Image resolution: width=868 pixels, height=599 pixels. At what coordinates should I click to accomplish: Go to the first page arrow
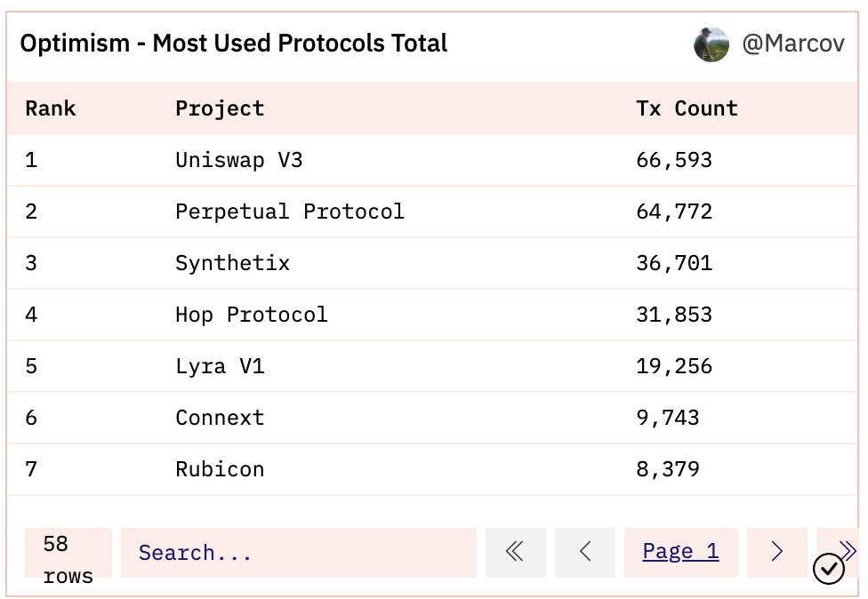pos(516,552)
